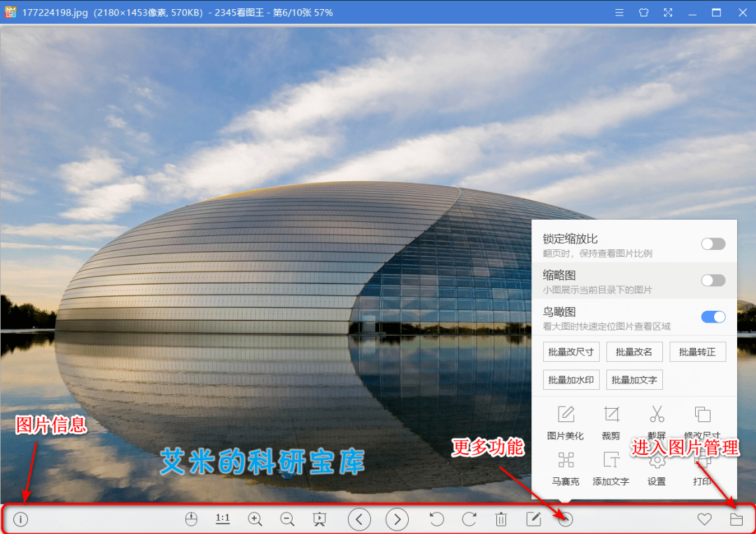Add image to favorites with heart icon
The width and height of the screenshot is (756, 534).
coord(704,519)
